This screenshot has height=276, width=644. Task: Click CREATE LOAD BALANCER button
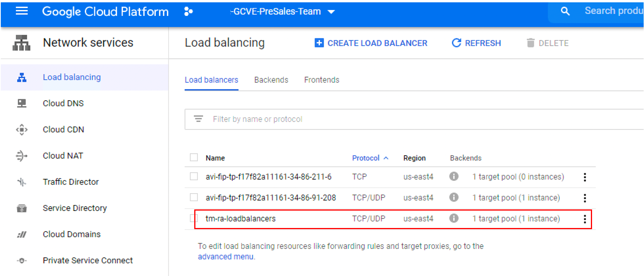point(371,43)
